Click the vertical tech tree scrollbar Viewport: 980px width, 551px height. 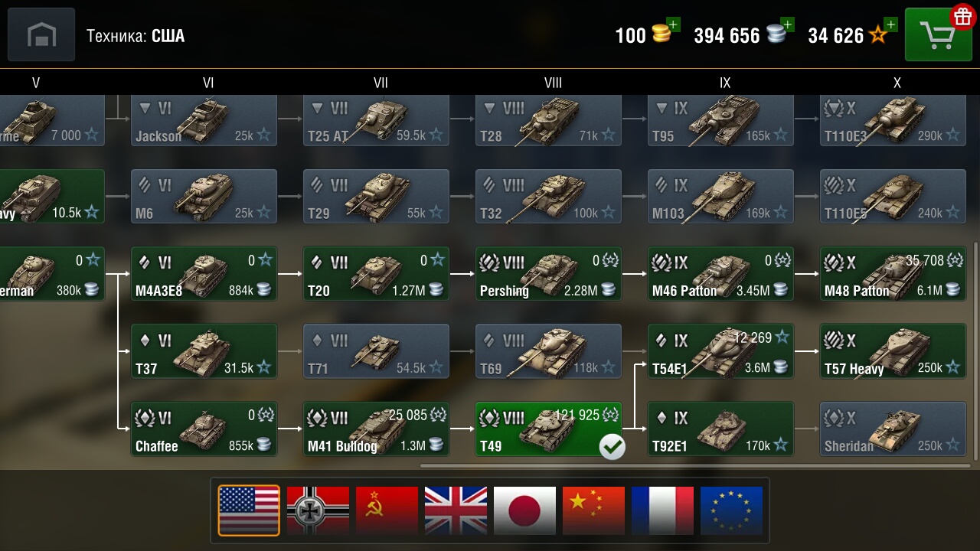(x=975, y=350)
